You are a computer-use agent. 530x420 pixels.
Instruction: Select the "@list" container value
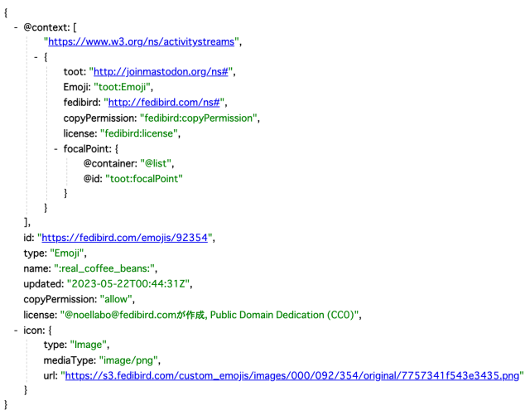click(x=159, y=163)
